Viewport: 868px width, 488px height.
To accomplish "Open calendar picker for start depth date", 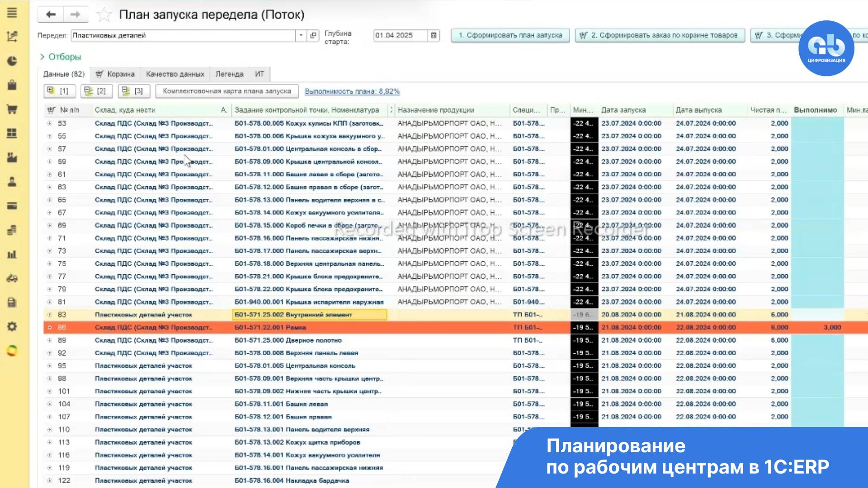I will tap(434, 35).
